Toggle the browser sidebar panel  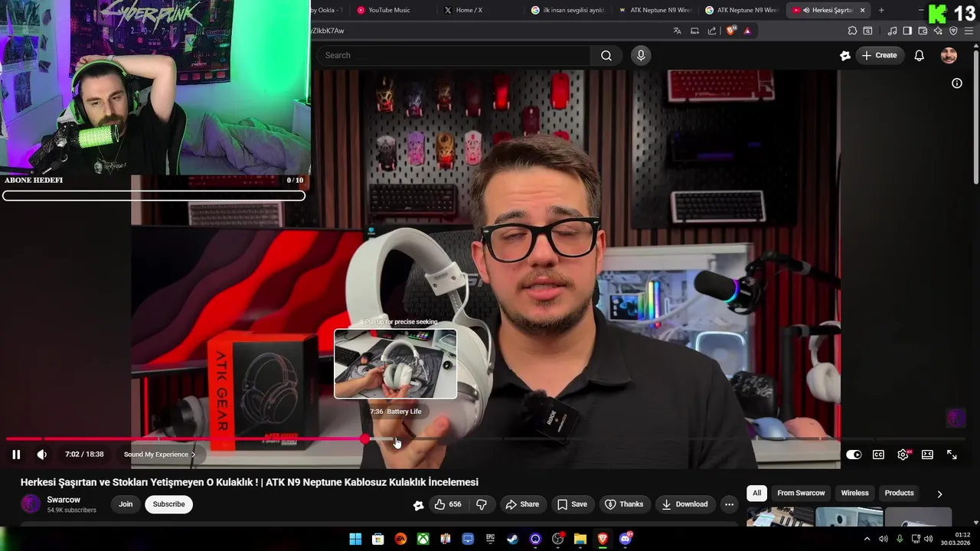pyautogui.click(x=907, y=31)
